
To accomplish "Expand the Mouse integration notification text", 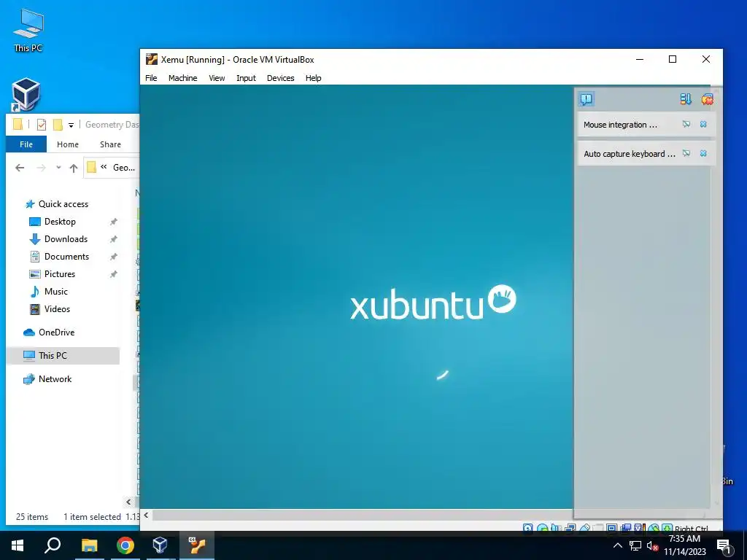I will pyautogui.click(x=620, y=125).
